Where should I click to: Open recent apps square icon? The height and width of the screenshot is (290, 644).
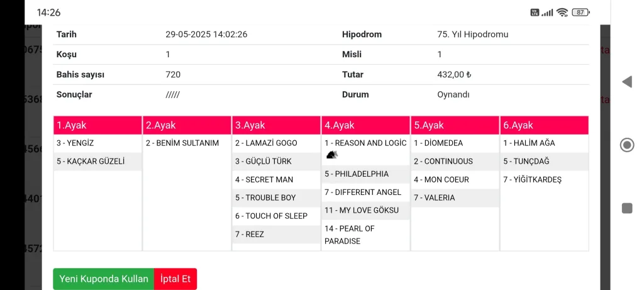[x=627, y=208]
